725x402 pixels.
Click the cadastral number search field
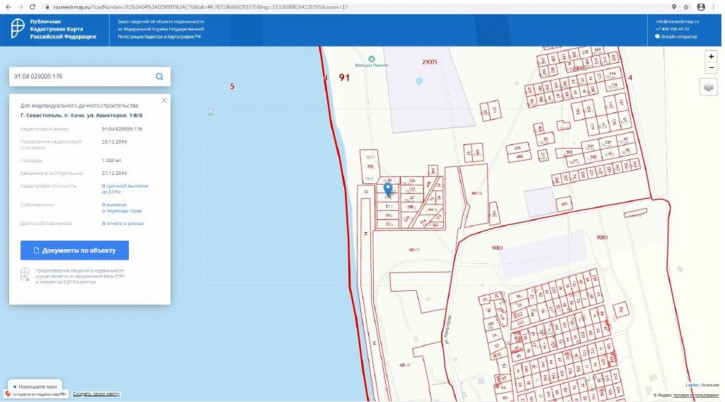point(80,76)
